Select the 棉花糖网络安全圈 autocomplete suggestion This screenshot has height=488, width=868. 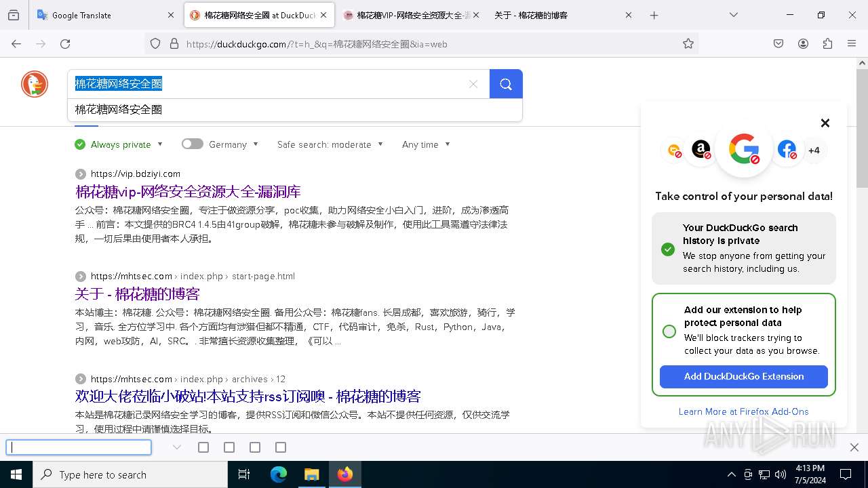295,109
